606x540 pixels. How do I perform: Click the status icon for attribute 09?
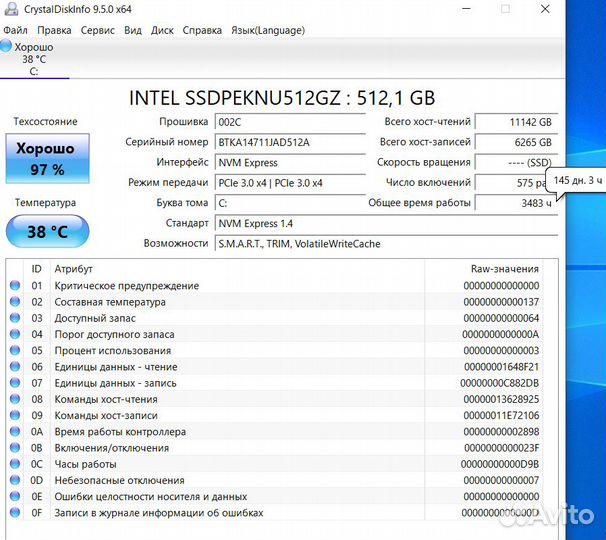pos(15,415)
